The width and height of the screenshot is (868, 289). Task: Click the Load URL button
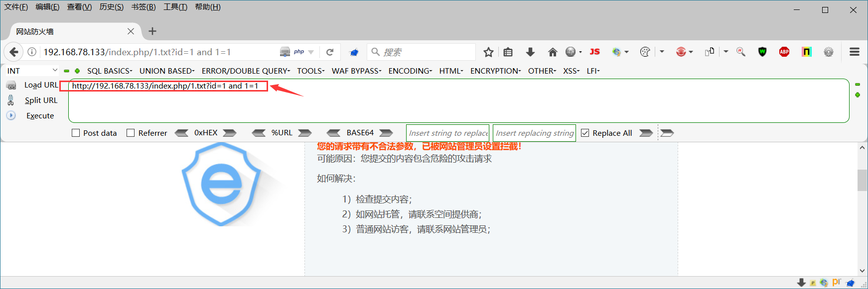[41, 85]
